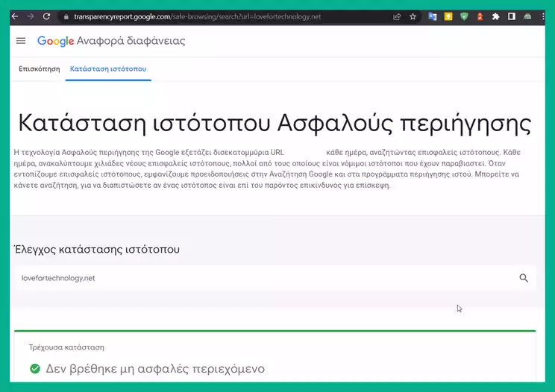Image resolution: width=555 pixels, height=392 pixels.
Task: Select the Κατάσταση ιστότοπου tab
Action: (x=108, y=69)
